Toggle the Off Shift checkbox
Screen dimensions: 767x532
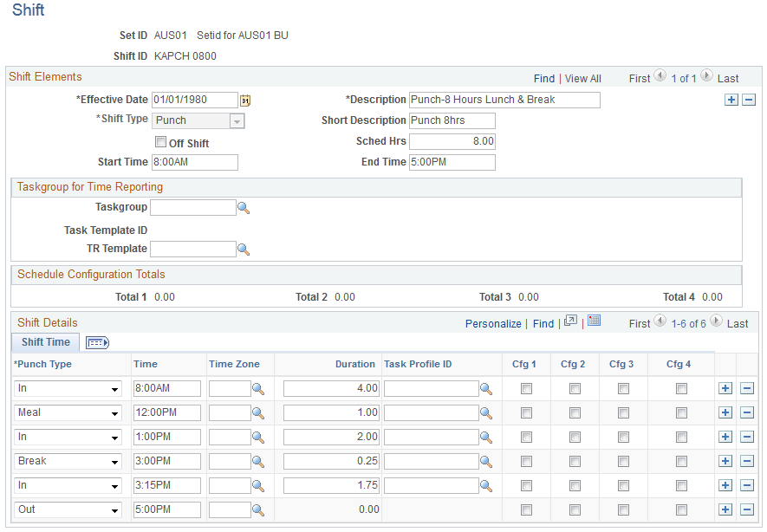(x=160, y=142)
